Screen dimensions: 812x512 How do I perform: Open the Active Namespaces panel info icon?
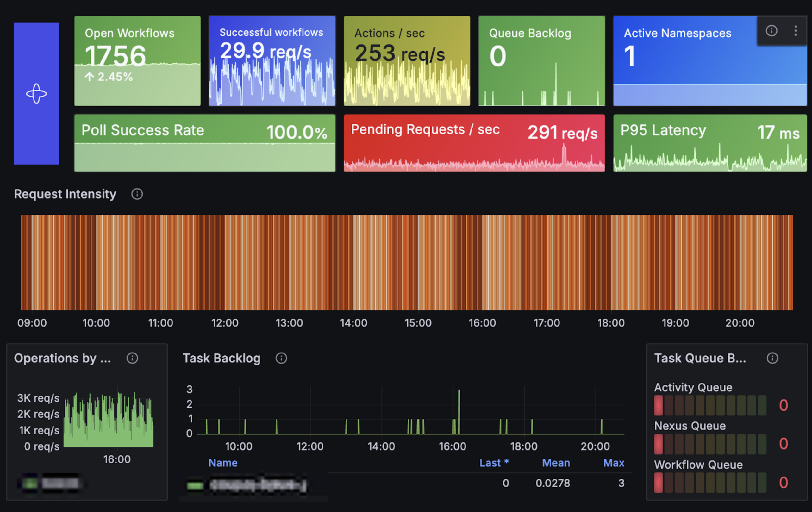click(771, 31)
